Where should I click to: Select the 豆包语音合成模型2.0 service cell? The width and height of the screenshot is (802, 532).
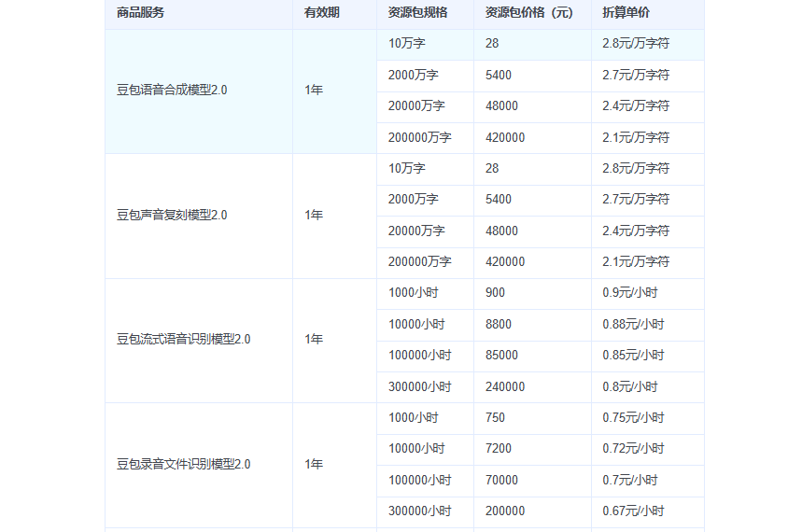(x=199, y=91)
